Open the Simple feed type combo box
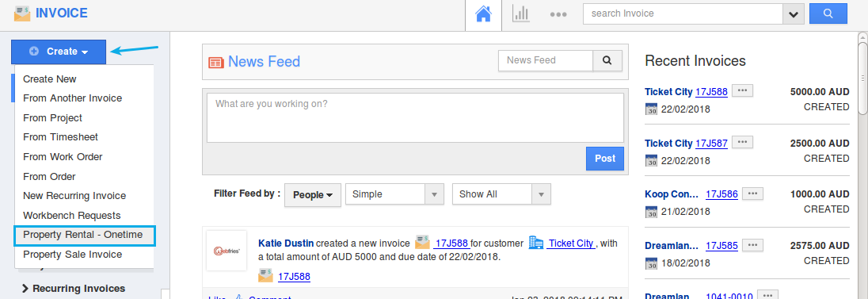The image size is (868, 299). click(x=394, y=194)
